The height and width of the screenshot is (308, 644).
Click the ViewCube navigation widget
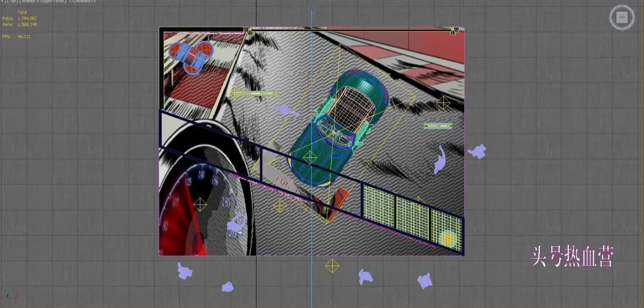pyautogui.click(x=622, y=17)
